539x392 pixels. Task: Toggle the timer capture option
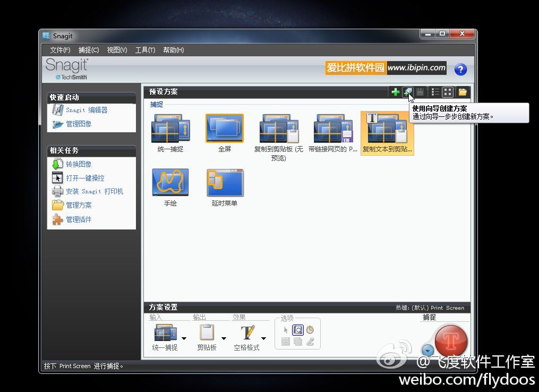310,330
